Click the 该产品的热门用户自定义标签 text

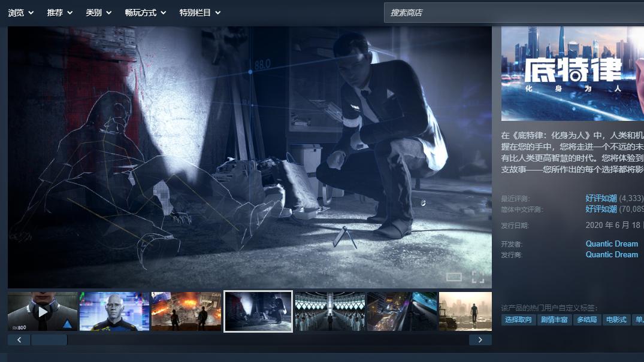tap(549, 308)
